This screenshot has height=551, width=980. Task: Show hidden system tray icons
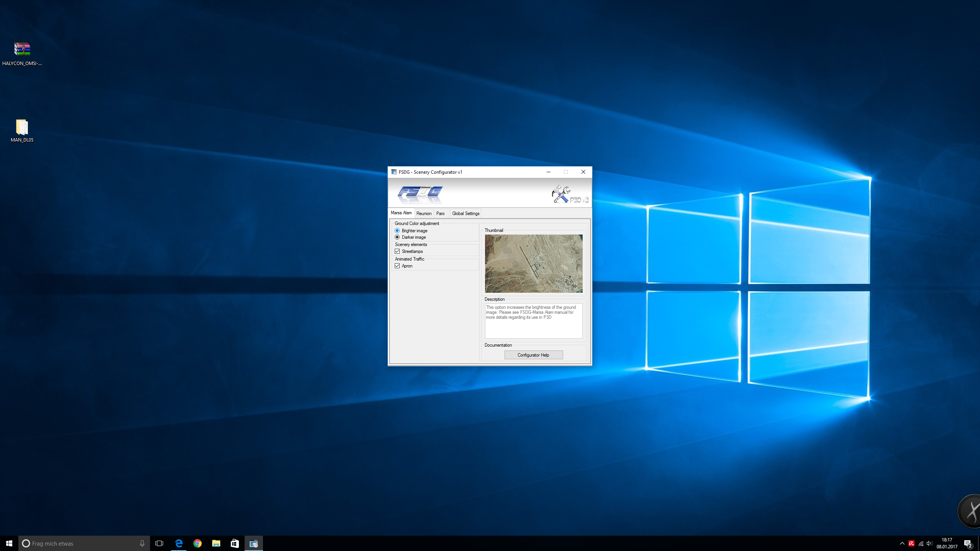[902, 543]
